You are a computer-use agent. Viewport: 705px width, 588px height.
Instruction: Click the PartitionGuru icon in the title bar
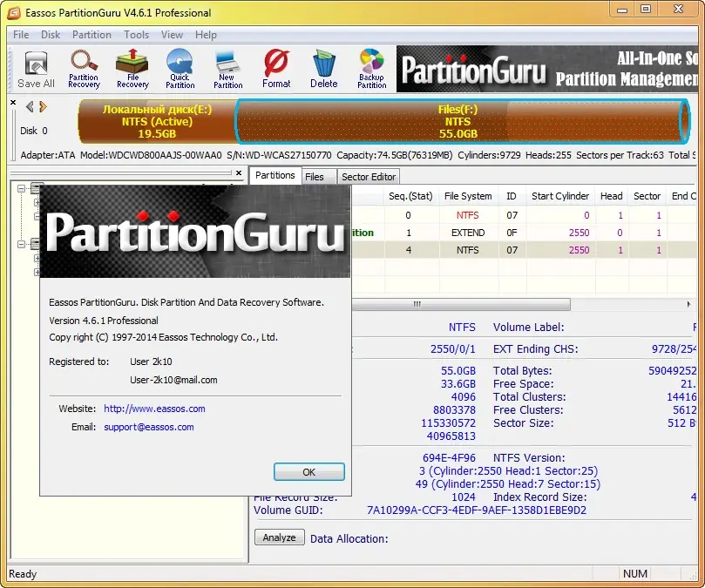pyautogui.click(x=13, y=12)
